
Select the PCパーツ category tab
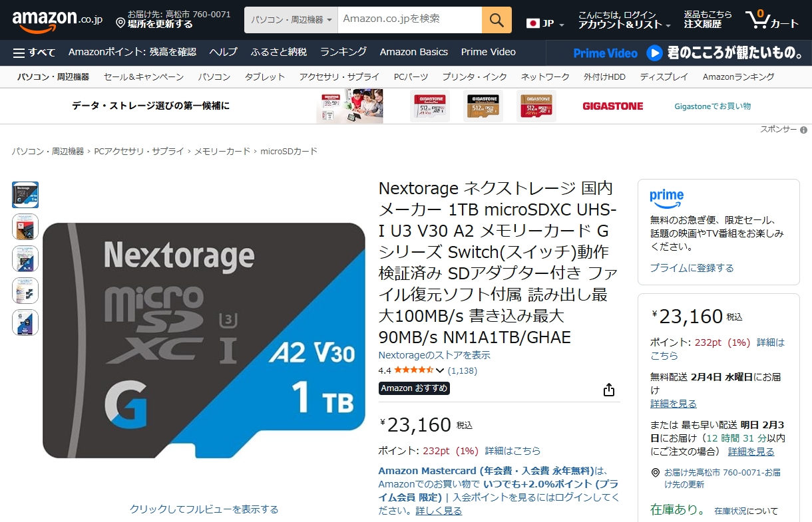(x=411, y=77)
